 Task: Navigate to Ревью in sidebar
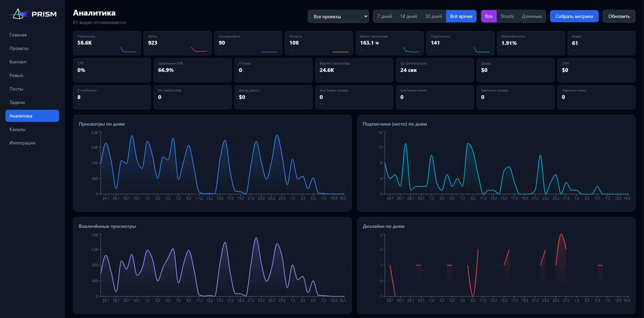tap(32, 75)
